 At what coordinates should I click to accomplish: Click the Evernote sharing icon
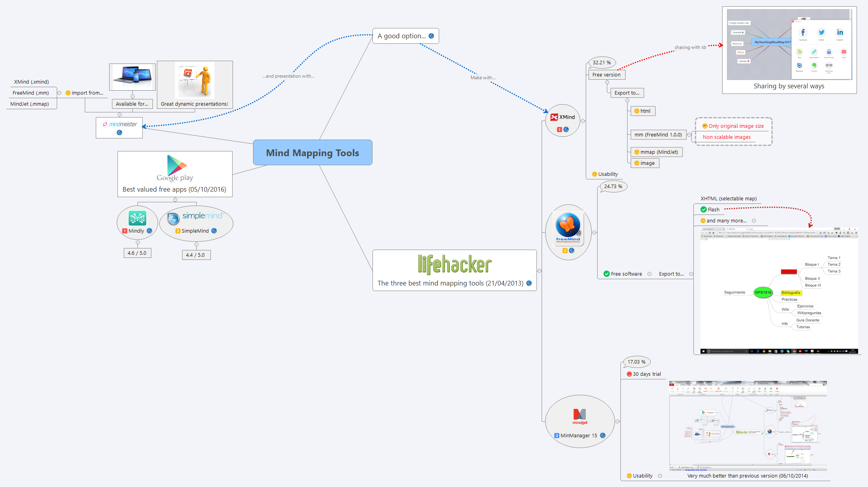coord(814,66)
